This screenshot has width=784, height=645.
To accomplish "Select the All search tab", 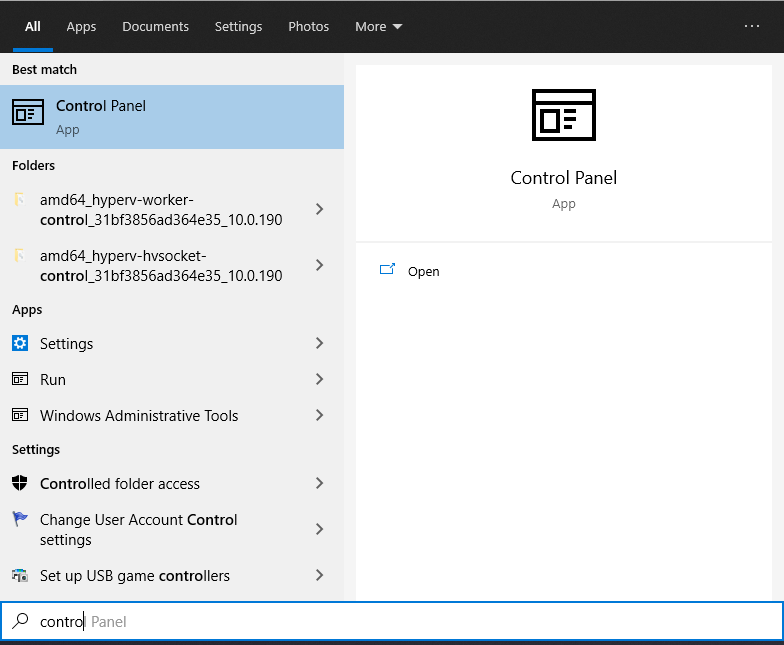I will [x=32, y=26].
